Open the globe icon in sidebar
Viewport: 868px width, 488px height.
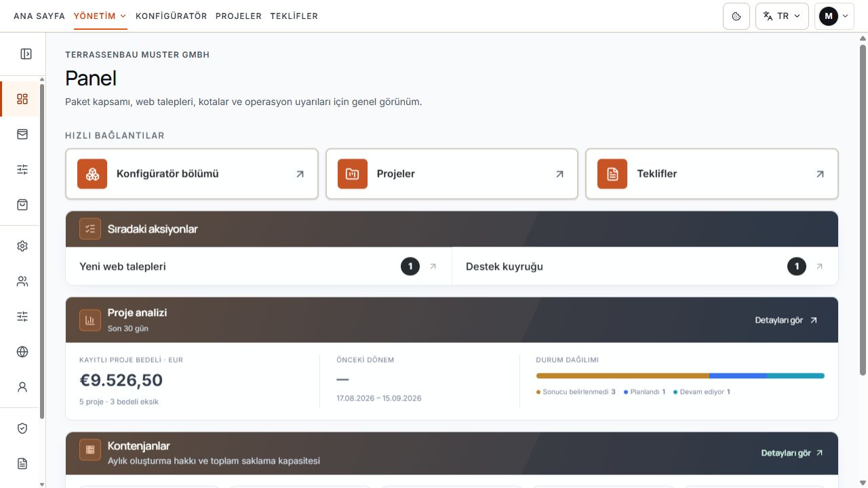point(22,352)
